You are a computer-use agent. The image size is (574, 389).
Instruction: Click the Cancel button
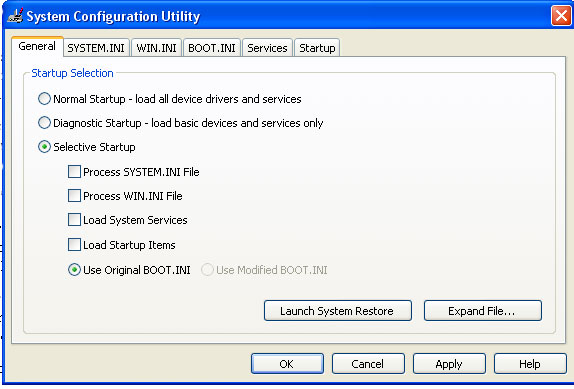(x=368, y=364)
